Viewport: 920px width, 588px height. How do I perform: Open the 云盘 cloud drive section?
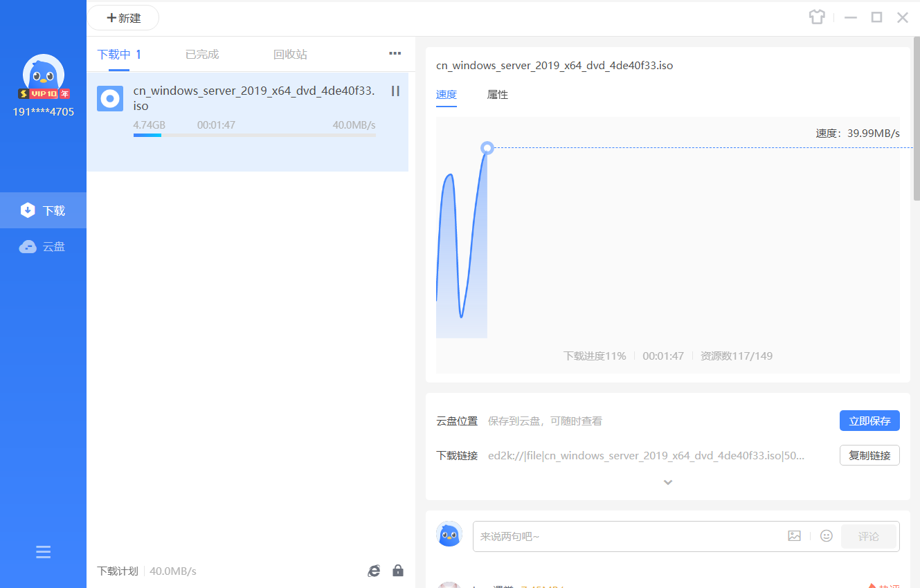pyautogui.click(x=43, y=246)
